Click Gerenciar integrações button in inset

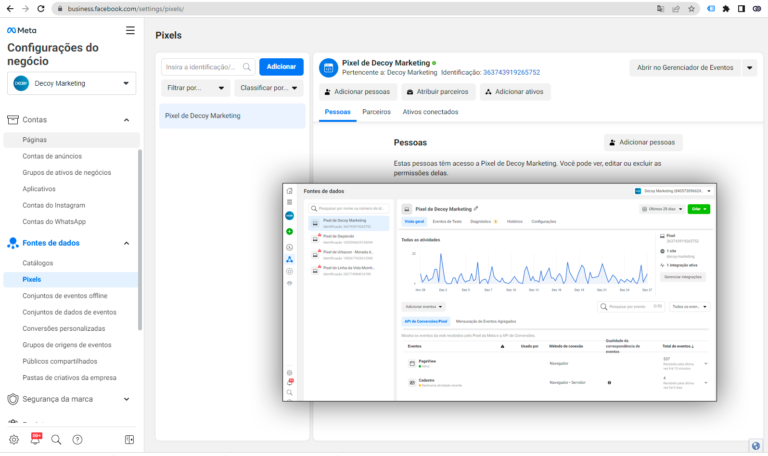[683, 277]
